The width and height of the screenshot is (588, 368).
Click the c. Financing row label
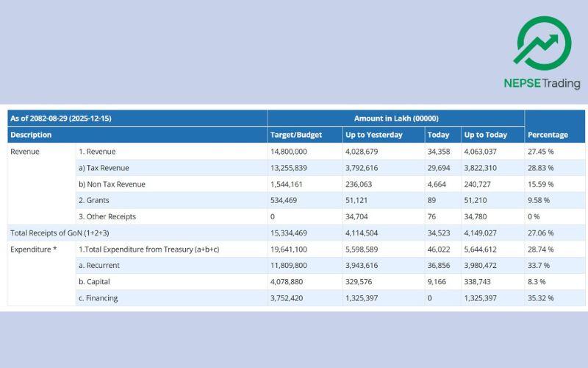tap(98, 298)
